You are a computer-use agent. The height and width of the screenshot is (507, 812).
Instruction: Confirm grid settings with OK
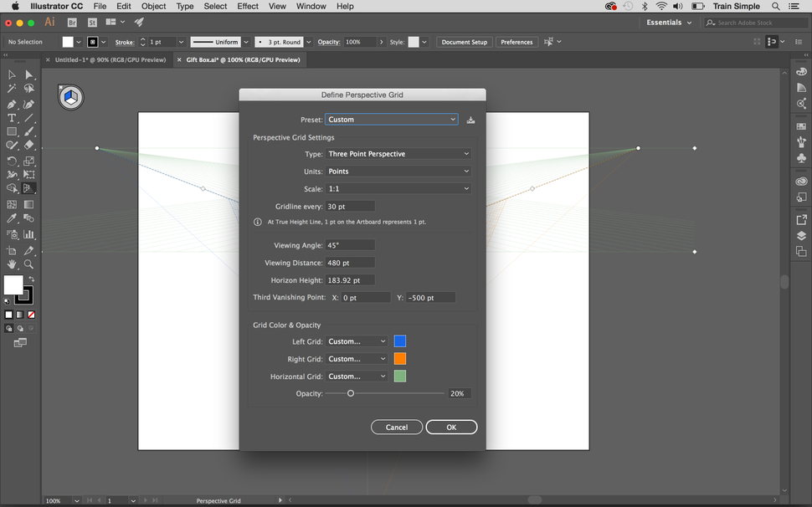click(451, 427)
